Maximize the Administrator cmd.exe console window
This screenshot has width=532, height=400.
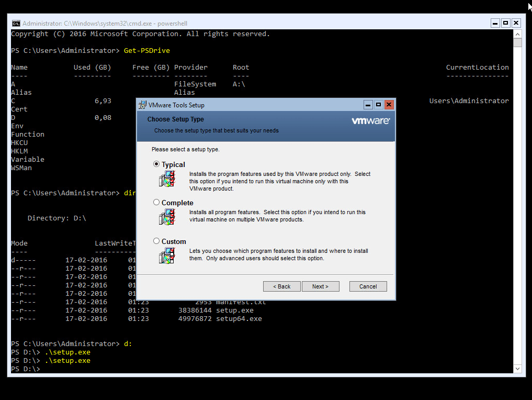[x=505, y=23]
